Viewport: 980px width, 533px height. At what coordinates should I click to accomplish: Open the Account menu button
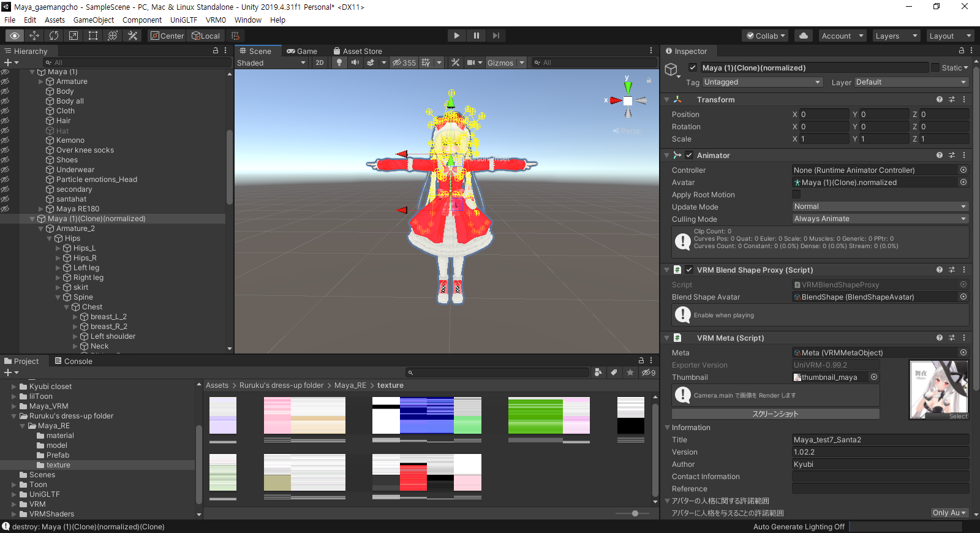point(842,36)
